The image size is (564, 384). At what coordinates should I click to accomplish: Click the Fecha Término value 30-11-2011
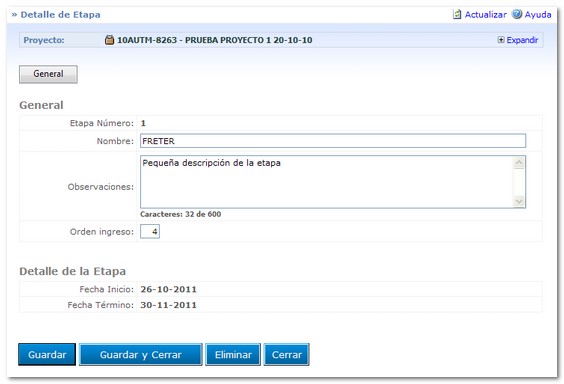click(x=168, y=305)
